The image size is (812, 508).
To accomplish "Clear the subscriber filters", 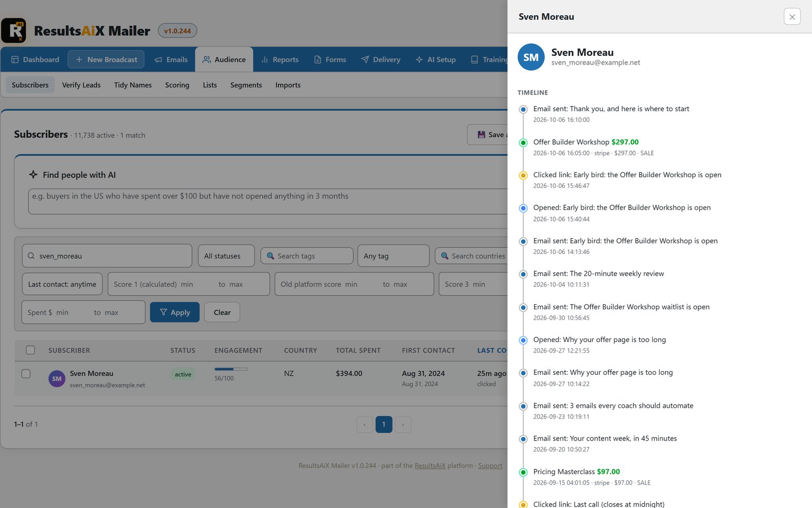I will (222, 312).
